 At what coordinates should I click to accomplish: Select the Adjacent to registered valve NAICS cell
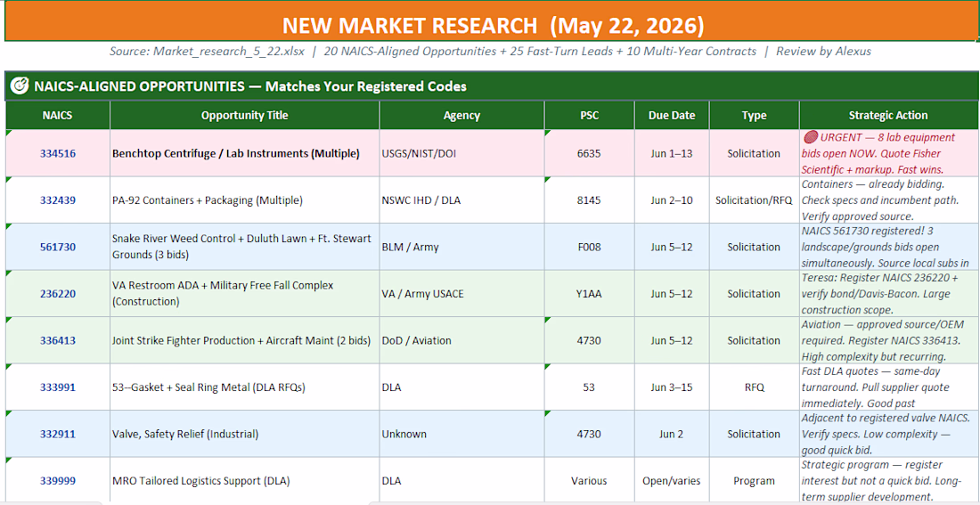[889, 435]
